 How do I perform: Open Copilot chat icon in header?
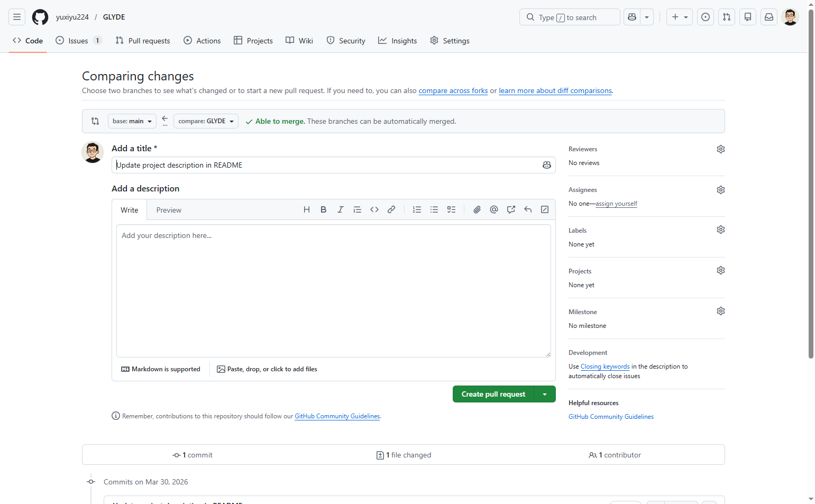coord(632,17)
